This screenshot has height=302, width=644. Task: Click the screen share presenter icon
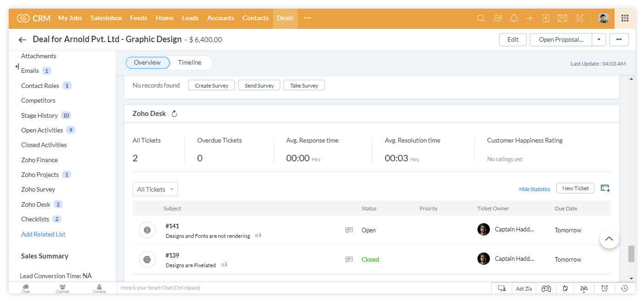click(502, 288)
